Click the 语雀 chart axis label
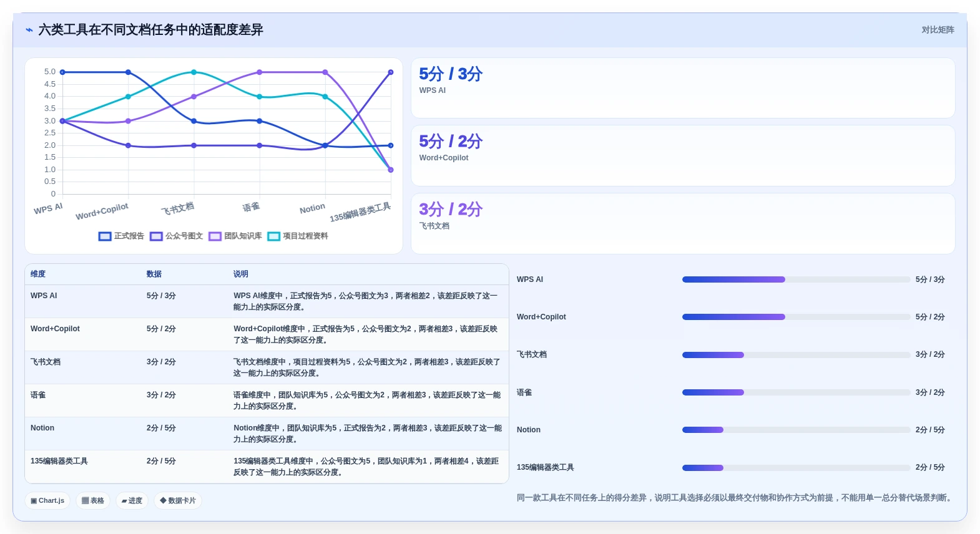The width and height of the screenshot is (980, 534). click(251, 206)
